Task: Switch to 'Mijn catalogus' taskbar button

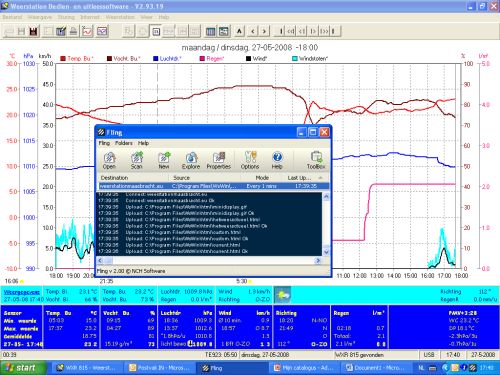Action: 304,368
